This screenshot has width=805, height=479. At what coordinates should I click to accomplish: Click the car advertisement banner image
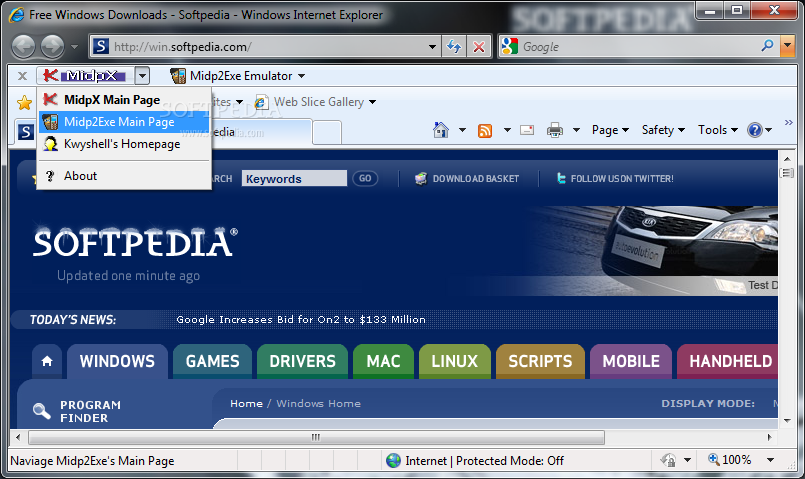click(x=652, y=250)
